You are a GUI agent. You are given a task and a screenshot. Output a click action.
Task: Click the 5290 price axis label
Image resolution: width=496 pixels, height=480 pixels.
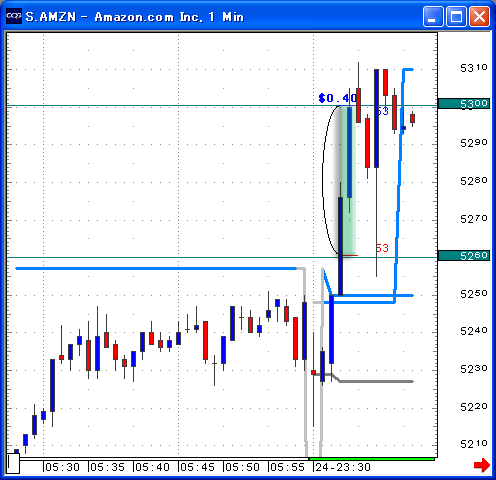pyautogui.click(x=474, y=143)
